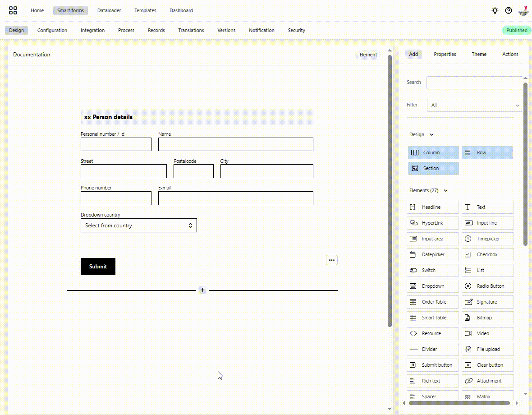
Task: Switch to the Translations tab
Action: pos(191,30)
